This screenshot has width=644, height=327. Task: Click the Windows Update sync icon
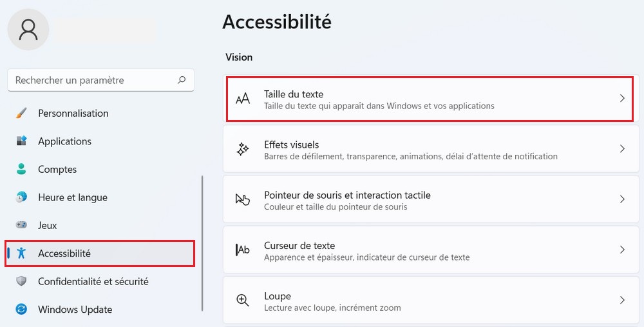point(21,310)
